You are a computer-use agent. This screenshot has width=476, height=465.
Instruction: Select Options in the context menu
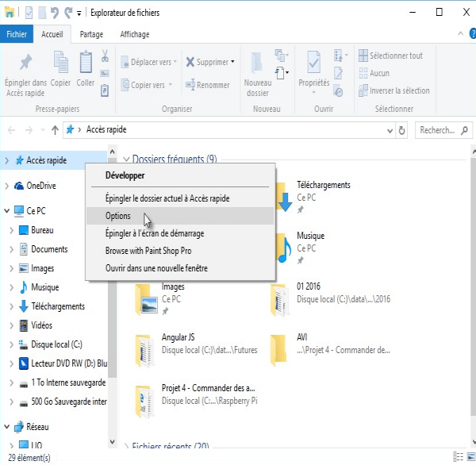[x=118, y=216]
